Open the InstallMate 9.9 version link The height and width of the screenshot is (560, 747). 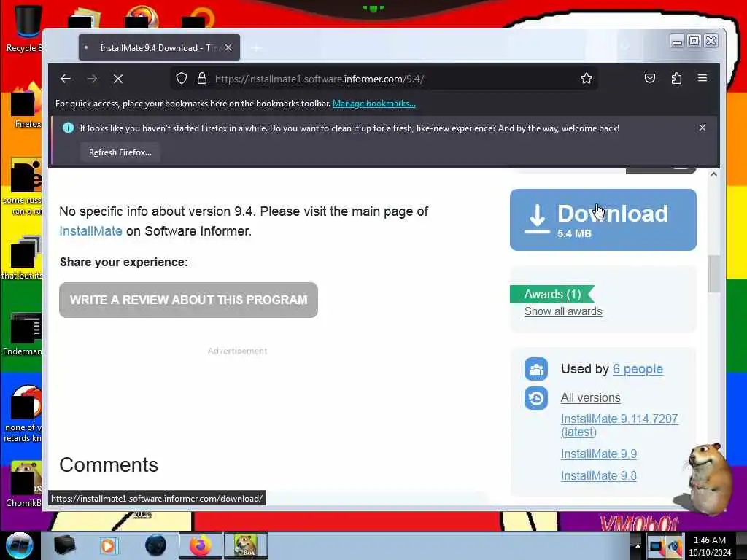(x=598, y=454)
